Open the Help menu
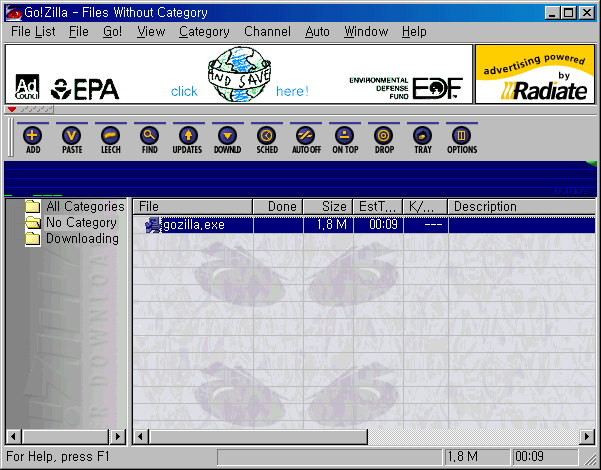The image size is (601, 470). [414, 31]
